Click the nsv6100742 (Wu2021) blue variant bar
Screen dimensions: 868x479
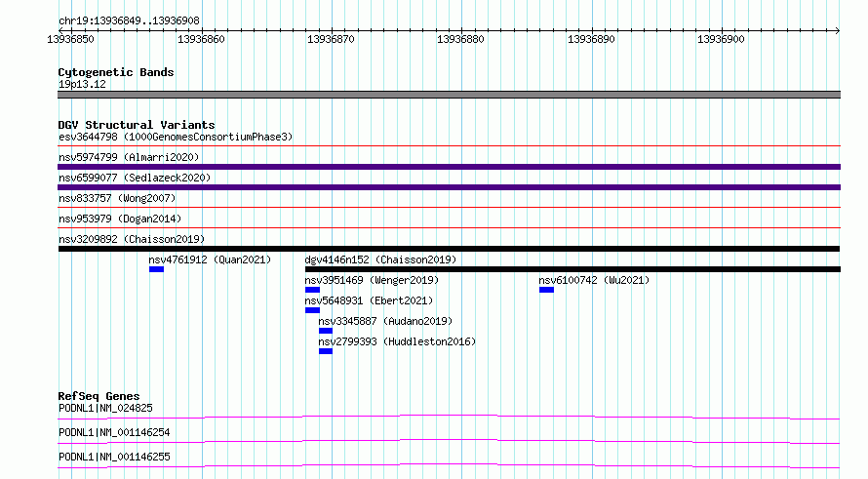point(546,290)
